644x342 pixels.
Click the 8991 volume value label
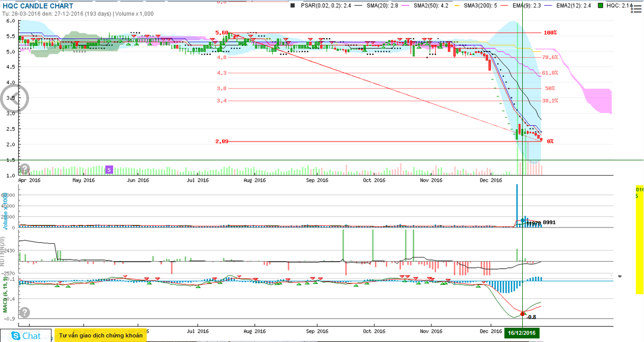(549, 222)
